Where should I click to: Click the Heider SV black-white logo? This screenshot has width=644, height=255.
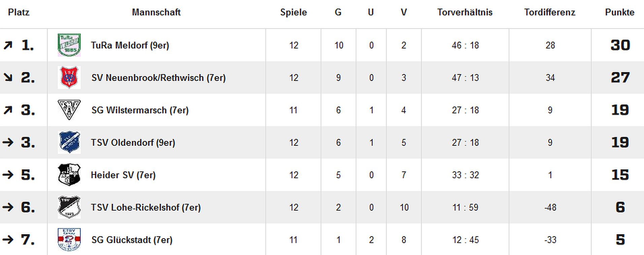69,175
